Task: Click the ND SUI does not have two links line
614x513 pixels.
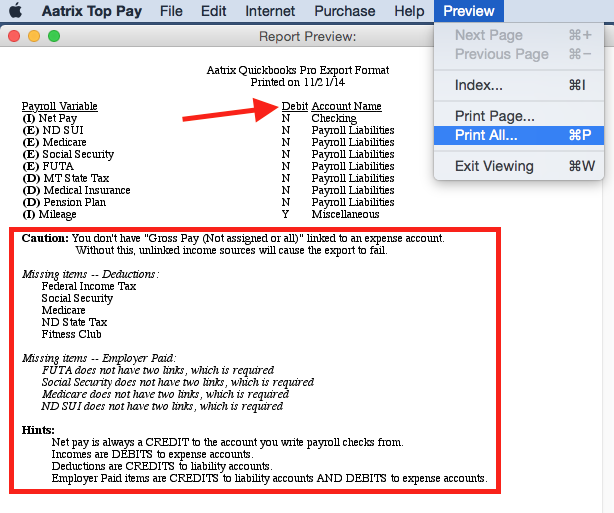Action: (162, 406)
